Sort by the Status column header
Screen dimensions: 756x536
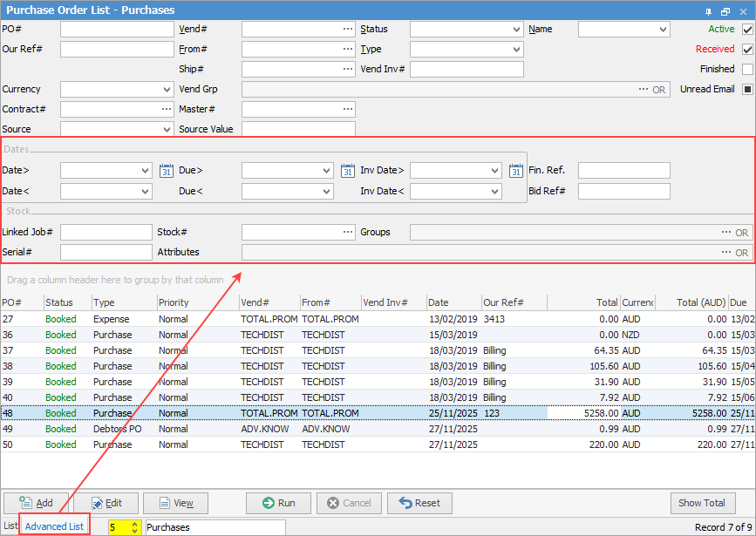67,302
